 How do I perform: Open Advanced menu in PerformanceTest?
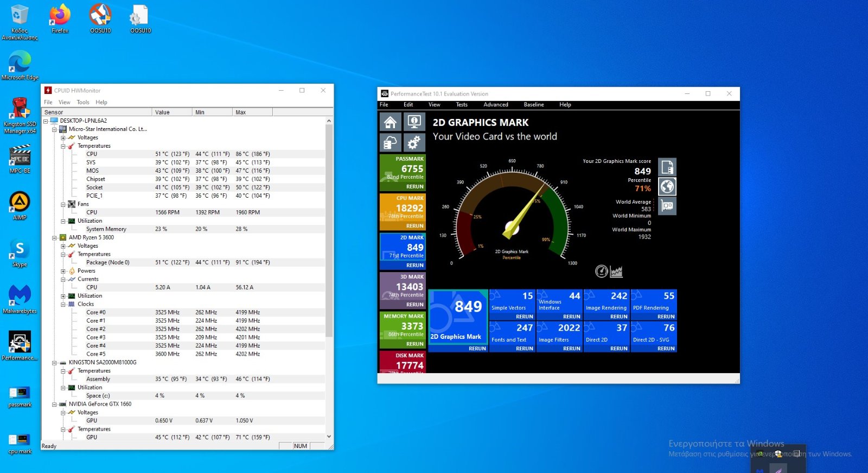[x=496, y=105]
